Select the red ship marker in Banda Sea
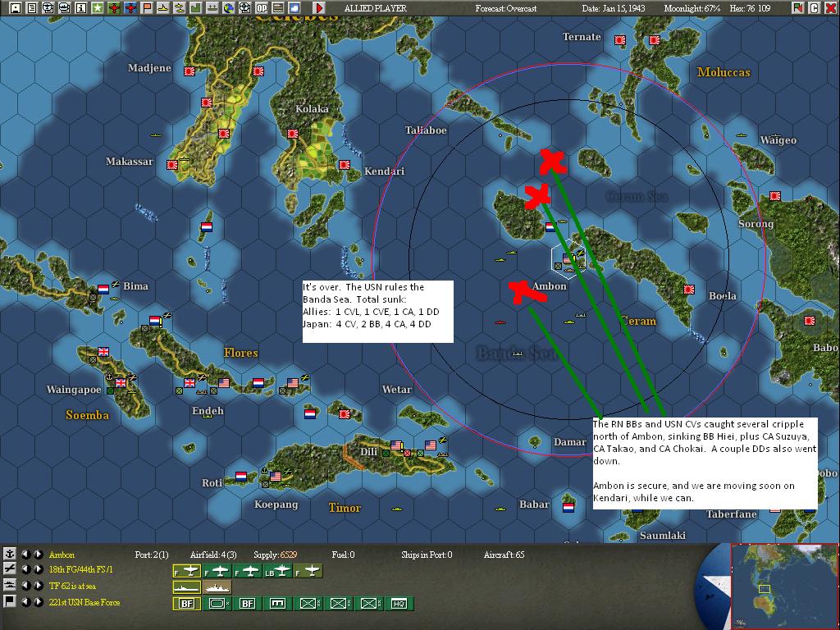Screen dimensions: 840x630 coord(500,322)
